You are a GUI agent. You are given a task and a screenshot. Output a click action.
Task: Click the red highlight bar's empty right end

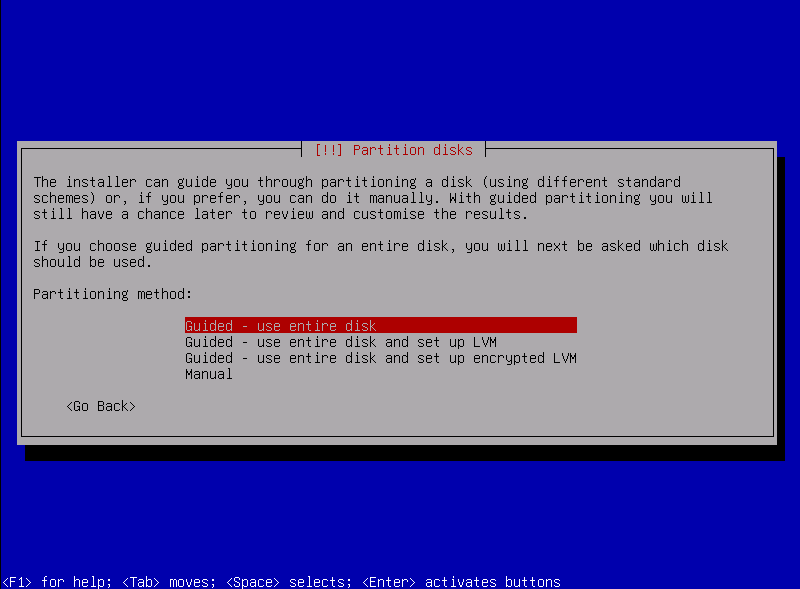click(520, 326)
